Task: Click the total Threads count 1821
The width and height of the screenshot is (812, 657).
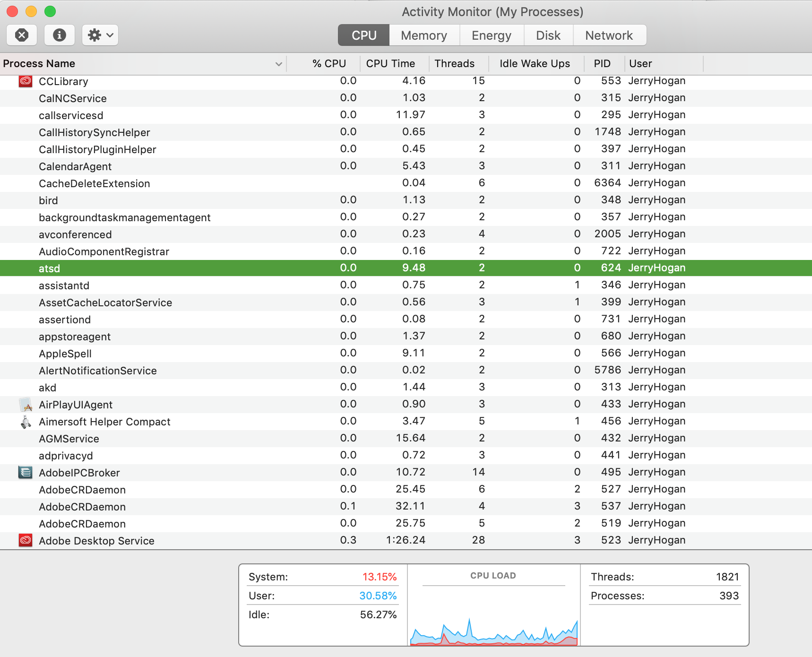Action: click(x=727, y=577)
